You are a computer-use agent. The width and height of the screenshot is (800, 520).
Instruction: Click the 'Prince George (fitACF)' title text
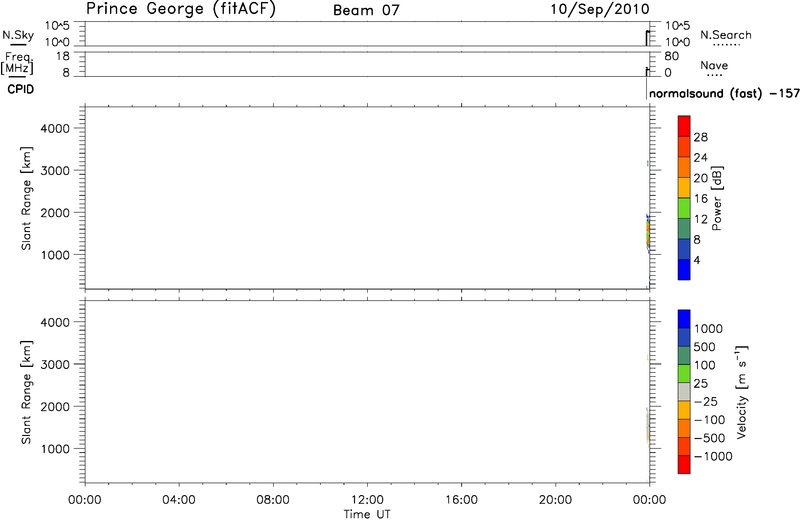coord(181,9)
